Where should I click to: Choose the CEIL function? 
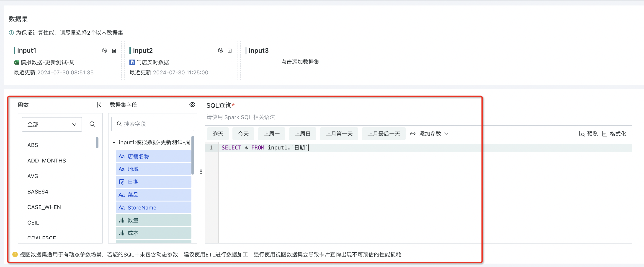33,223
